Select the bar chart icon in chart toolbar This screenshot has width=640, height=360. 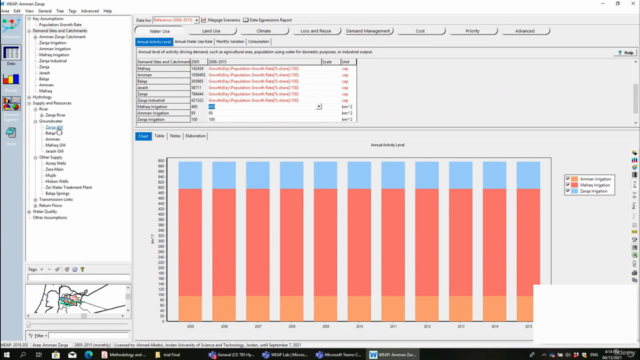[x=634, y=160]
